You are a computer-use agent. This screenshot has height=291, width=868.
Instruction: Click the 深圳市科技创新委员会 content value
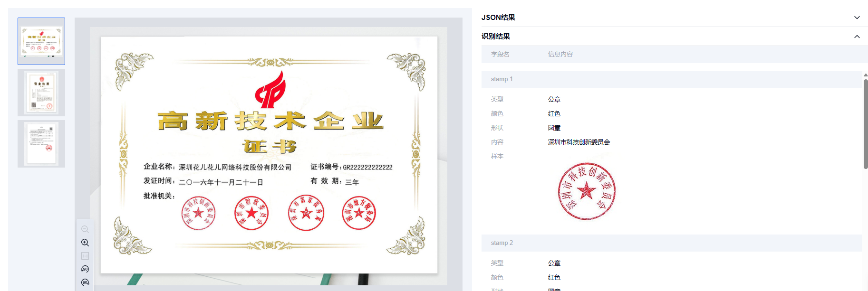[579, 142]
